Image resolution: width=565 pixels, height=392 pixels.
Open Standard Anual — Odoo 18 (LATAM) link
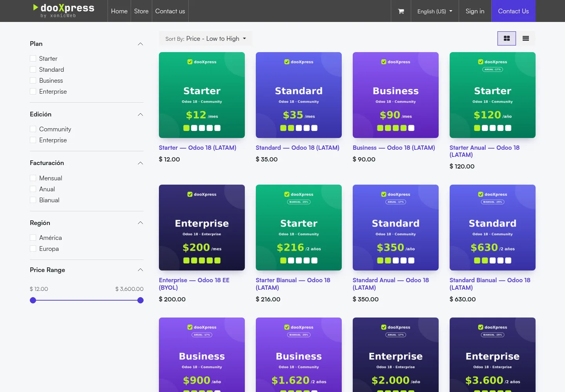click(x=391, y=284)
